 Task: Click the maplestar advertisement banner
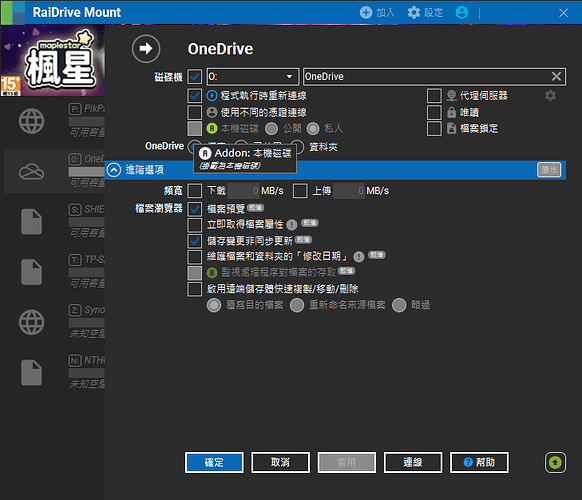(x=52, y=61)
